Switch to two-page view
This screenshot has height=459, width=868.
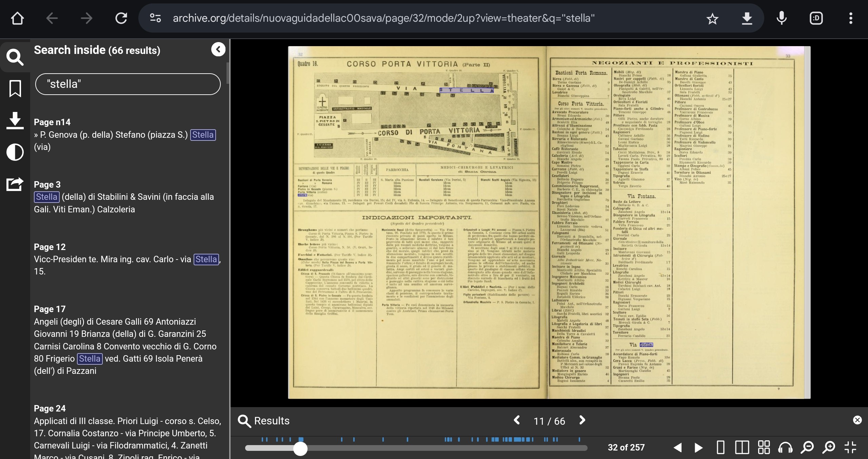click(742, 447)
